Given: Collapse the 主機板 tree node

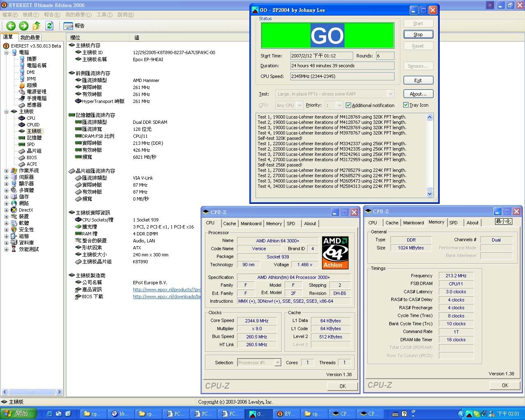Looking at the screenshot, I should pos(6,112).
